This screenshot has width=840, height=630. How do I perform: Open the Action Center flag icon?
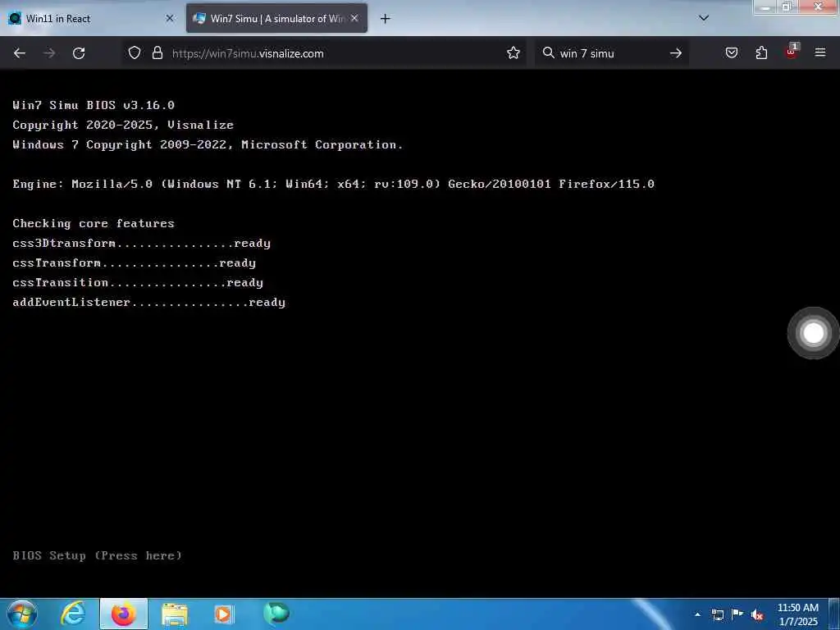click(x=737, y=614)
